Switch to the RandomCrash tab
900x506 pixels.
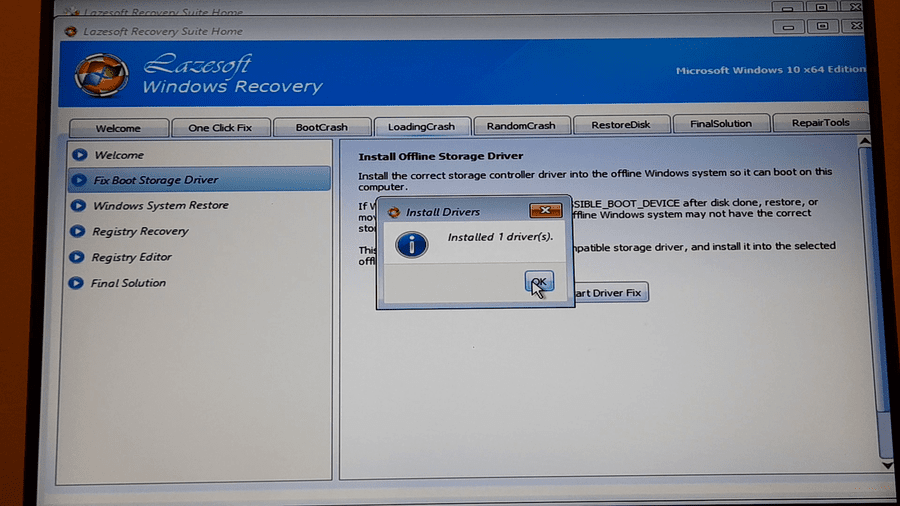tap(521, 125)
